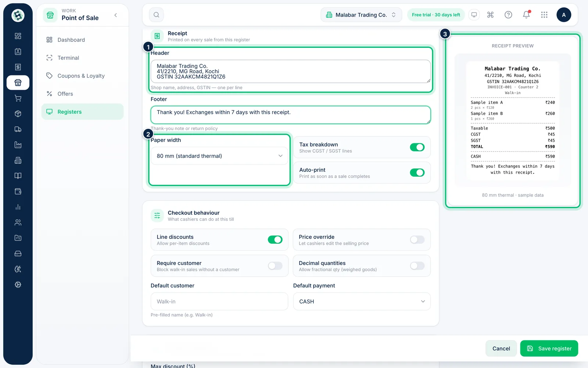Viewport: 588px width, 368px height.
Task: Open the bar chart icon in the dark rail
Action: click(18, 207)
